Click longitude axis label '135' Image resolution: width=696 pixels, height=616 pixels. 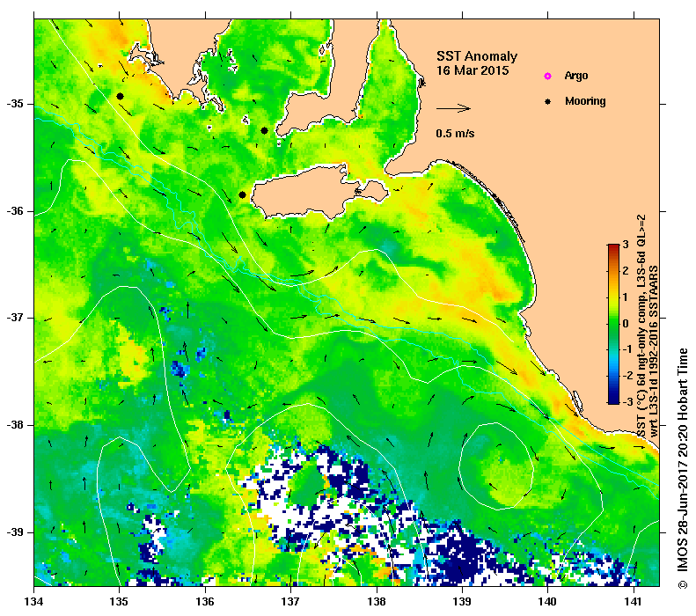coord(120,601)
